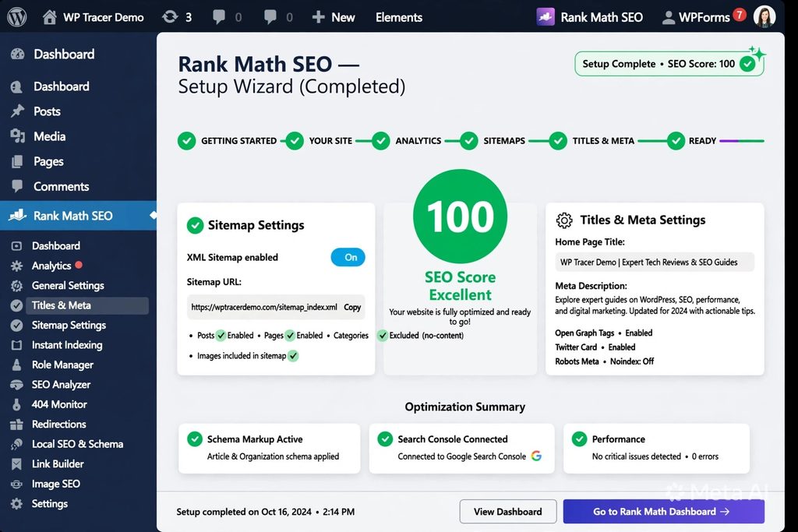Click the New plus icon
The height and width of the screenshot is (532, 798).
pyautogui.click(x=319, y=17)
